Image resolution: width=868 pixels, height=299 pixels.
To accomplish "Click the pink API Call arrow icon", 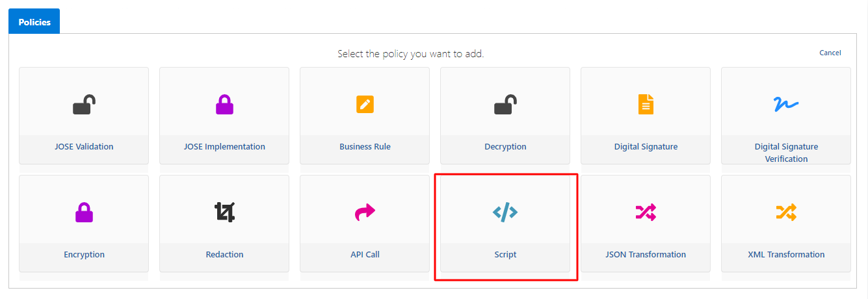I will tap(365, 212).
